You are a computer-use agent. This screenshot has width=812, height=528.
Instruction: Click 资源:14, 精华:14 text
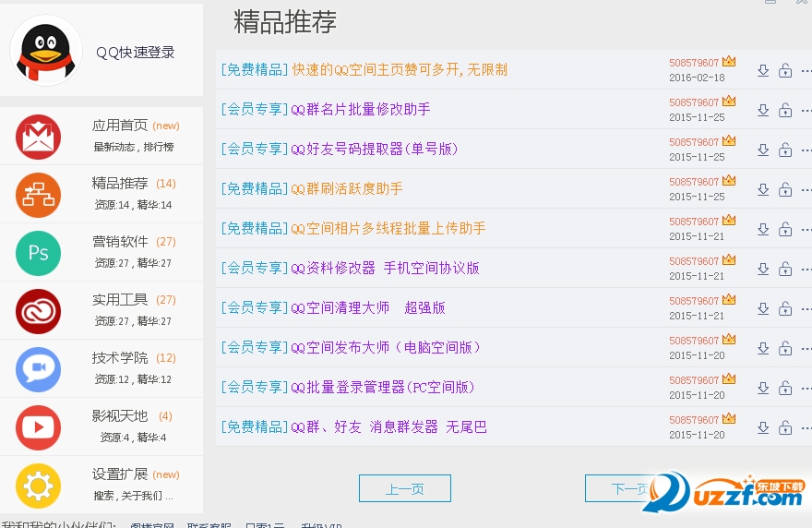[x=133, y=205]
